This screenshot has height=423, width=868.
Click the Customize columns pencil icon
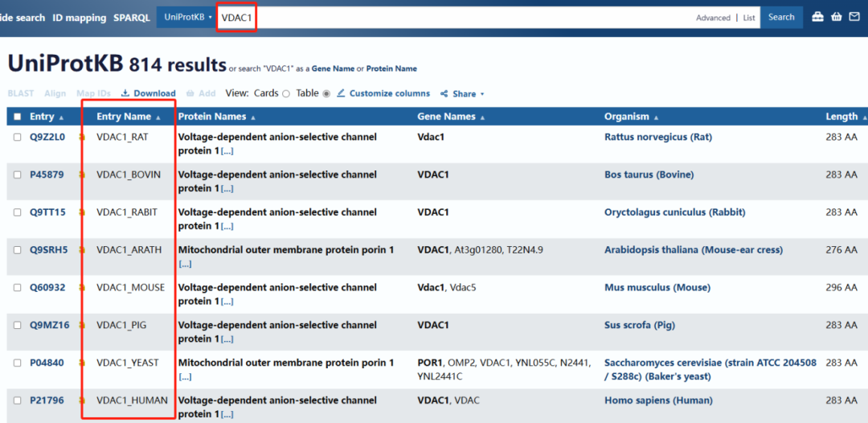pyautogui.click(x=341, y=93)
